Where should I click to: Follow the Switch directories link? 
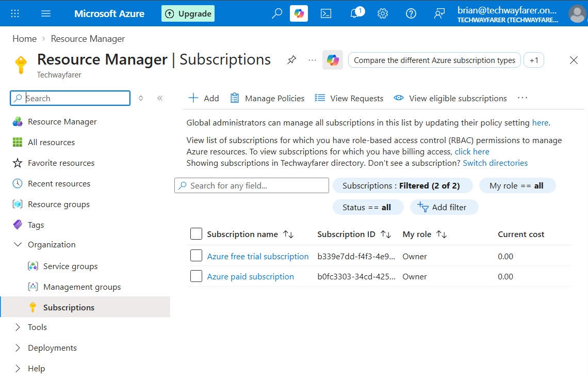click(x=495, y=163)
